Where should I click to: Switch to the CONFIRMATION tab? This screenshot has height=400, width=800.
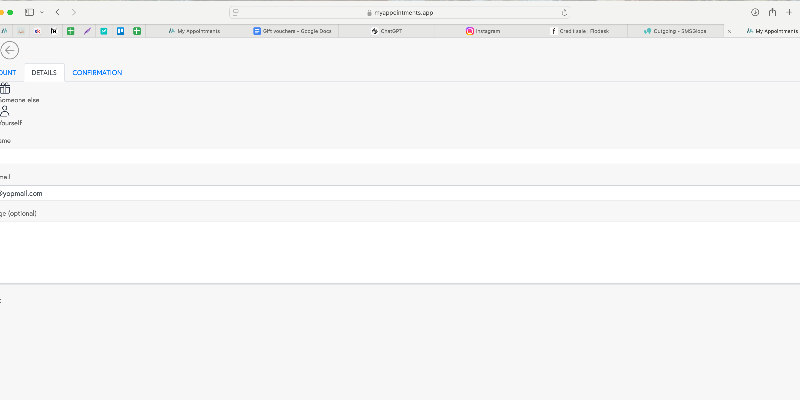[x=97, y=73]
